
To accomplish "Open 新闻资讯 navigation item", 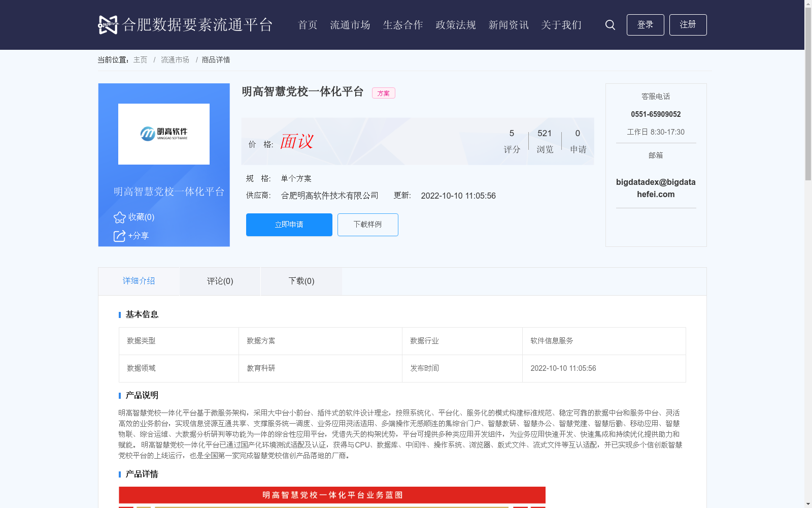I will (x=509, y=25).
